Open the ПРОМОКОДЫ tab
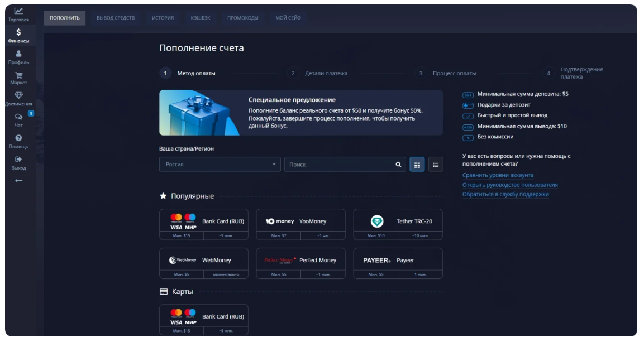This screenshot has height=342, width=644. coord(243,18)
